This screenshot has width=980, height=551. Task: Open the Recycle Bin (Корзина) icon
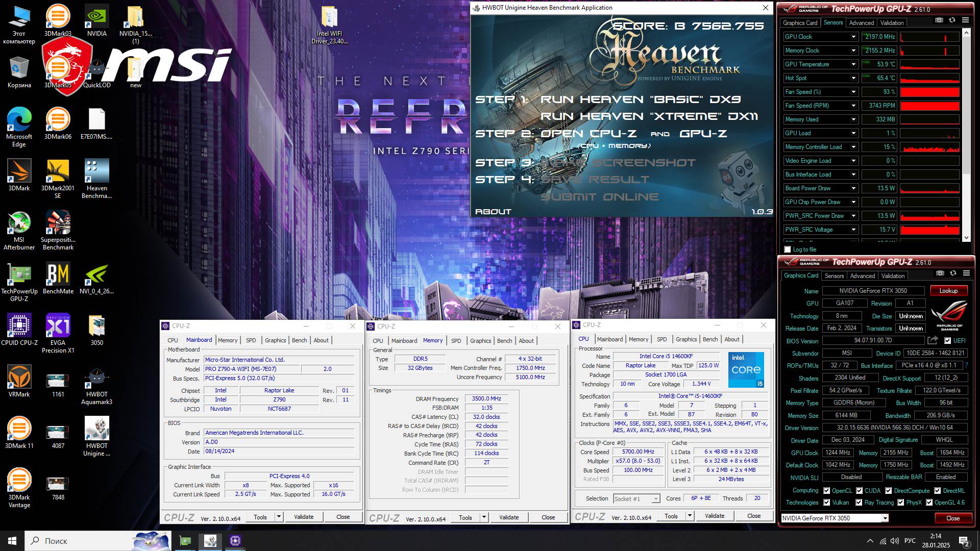19,72
